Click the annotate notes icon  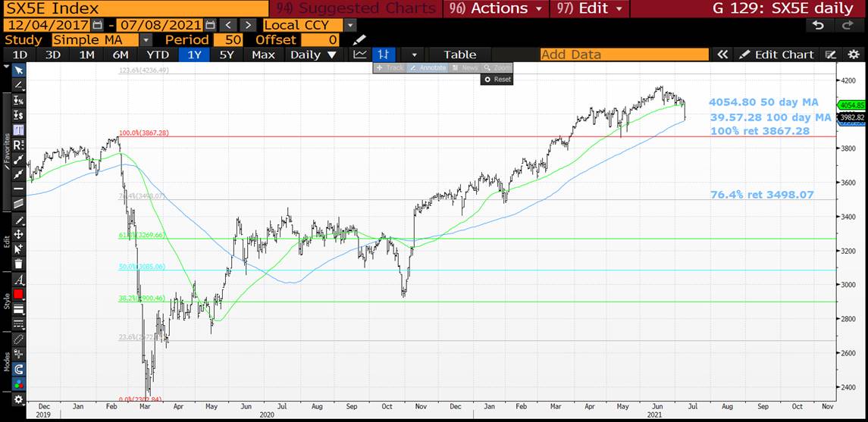[830, 55]
